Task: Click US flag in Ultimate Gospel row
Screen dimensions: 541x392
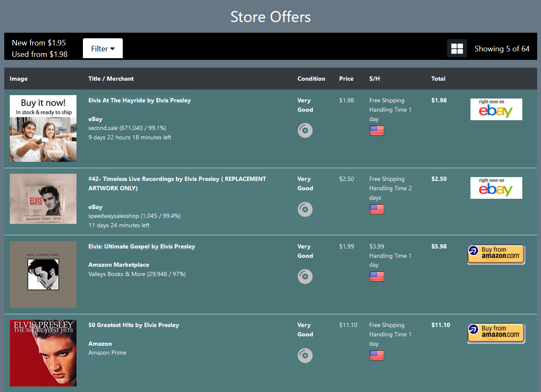Action: coord(377,276)
